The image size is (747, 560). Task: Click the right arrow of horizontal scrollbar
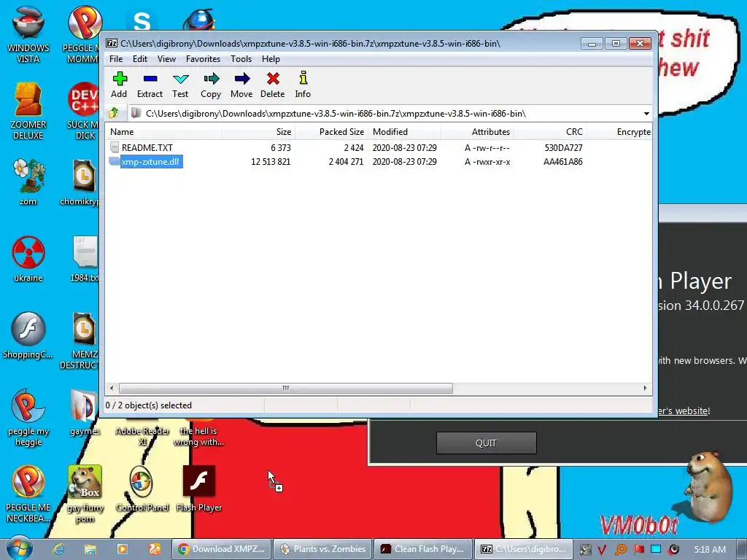[x=645, y=388]
